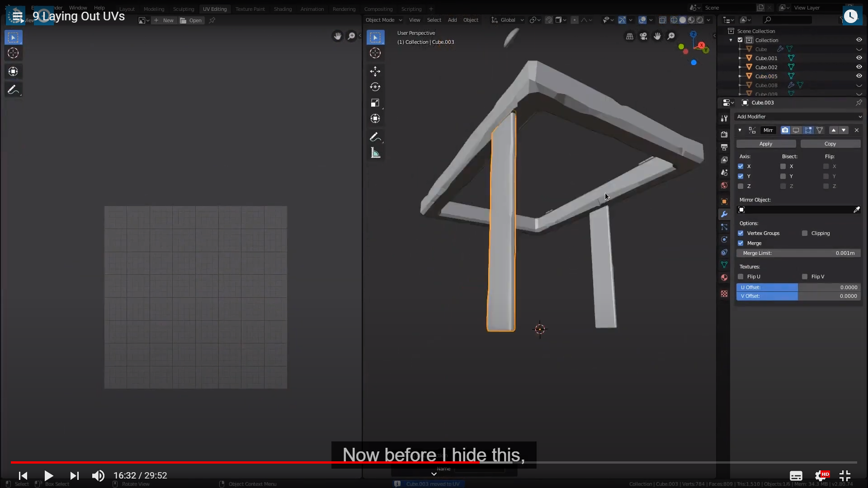
Task: Uncheck the Mirror Axis X checkbox
Action: tap(741, 166)
